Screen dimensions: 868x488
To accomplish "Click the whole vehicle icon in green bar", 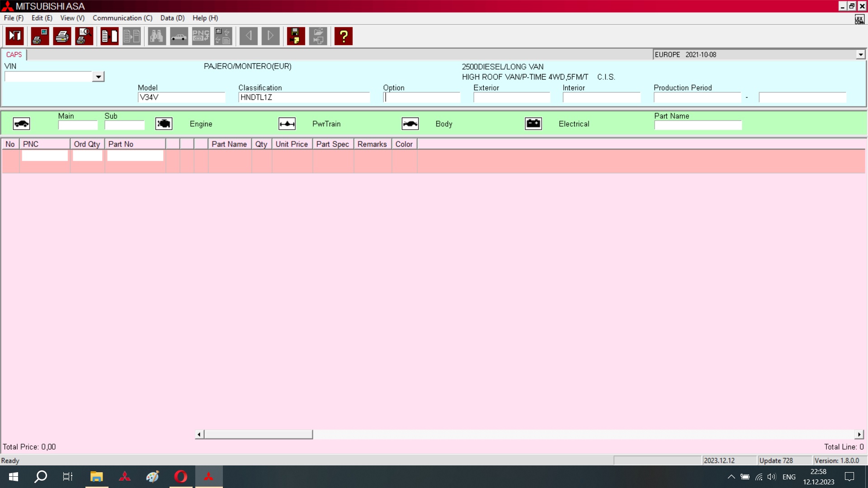I will tap(21, 124).
